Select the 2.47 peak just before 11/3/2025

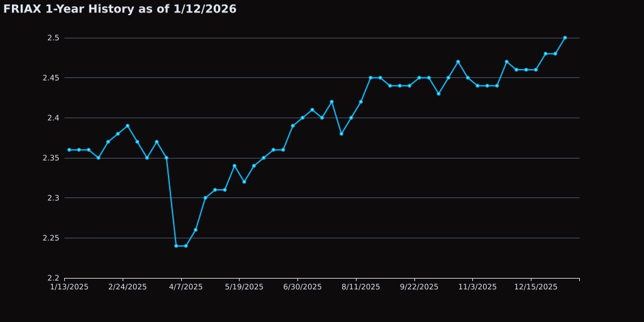click(458, 62)
